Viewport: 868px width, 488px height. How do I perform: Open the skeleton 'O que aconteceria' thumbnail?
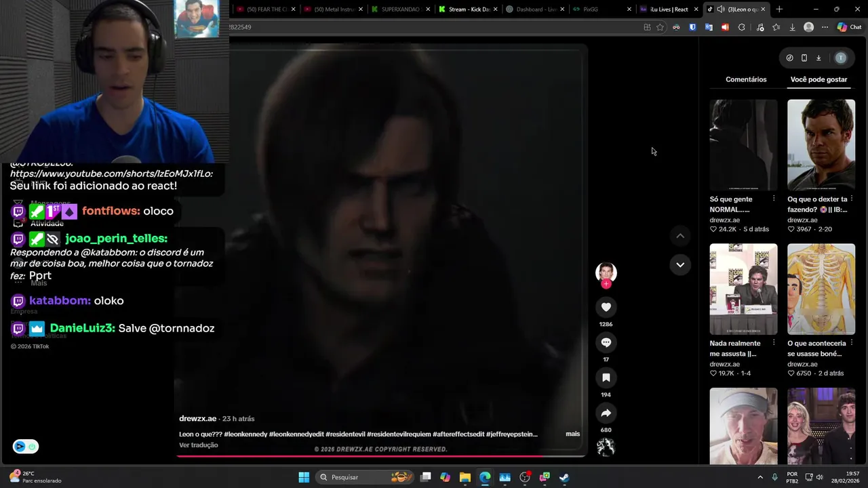pyautogui.click(x=821, y=289)
